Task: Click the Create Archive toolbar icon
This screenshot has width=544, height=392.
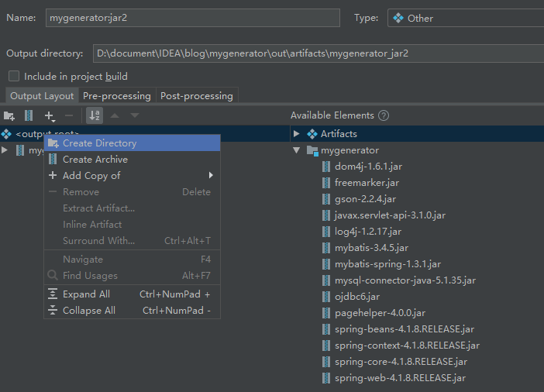Action: click(29, 115)
